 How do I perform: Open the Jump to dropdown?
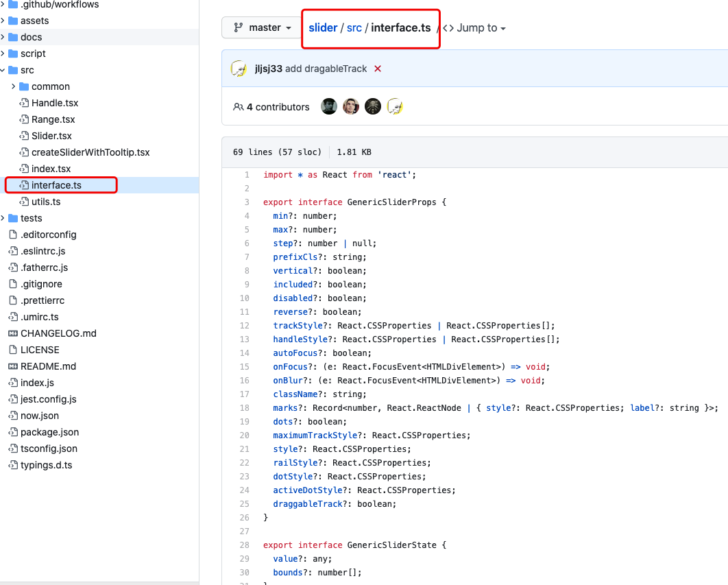pyautogui.click(x=474, y=28)
